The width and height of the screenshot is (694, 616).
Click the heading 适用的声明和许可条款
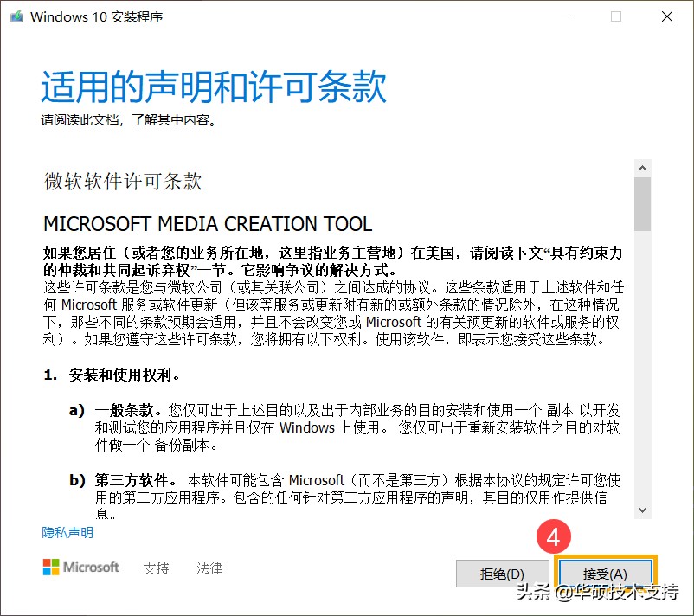[214, 87]
